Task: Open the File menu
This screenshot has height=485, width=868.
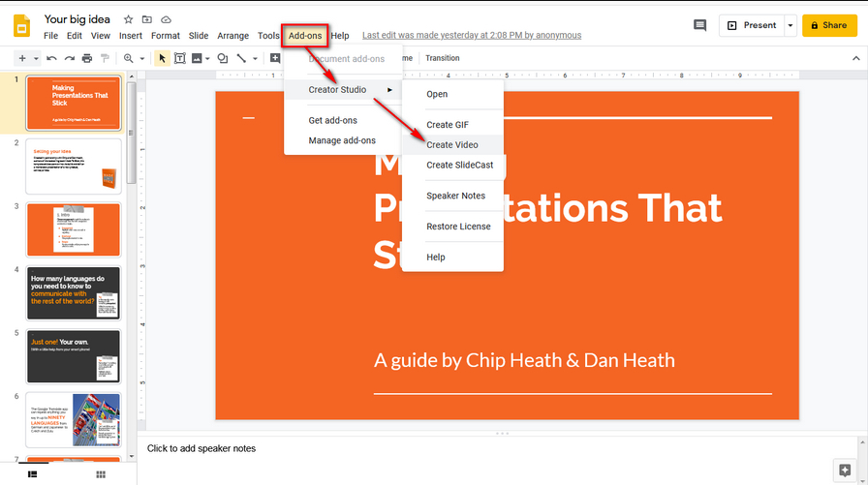Action: tap(51, 36)
